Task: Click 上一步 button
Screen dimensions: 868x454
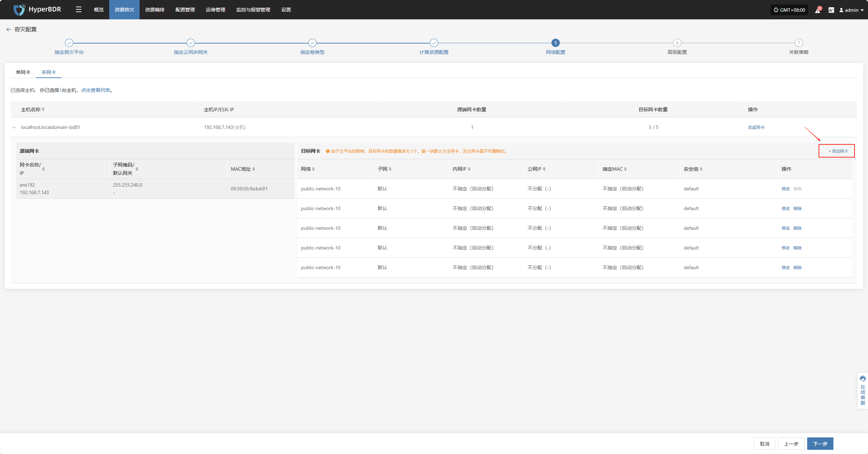Action: (791, 444)
